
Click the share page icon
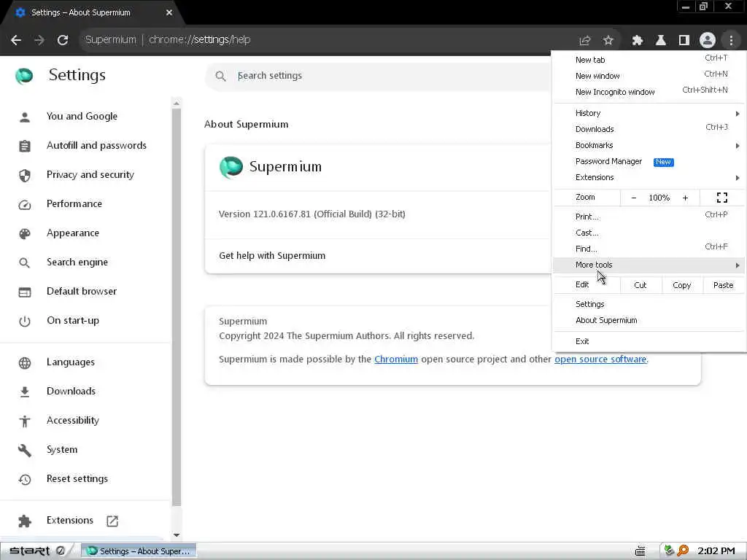584,41
